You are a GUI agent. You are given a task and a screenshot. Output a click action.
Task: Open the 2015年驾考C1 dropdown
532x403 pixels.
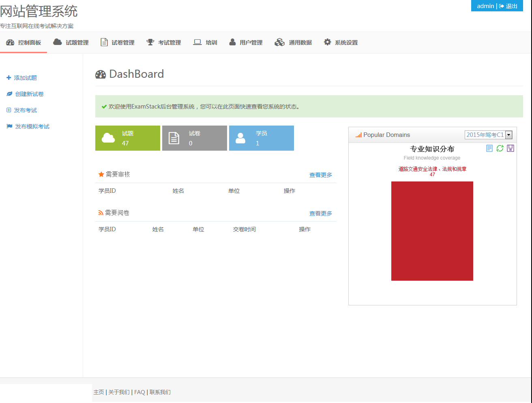(488, 135)
